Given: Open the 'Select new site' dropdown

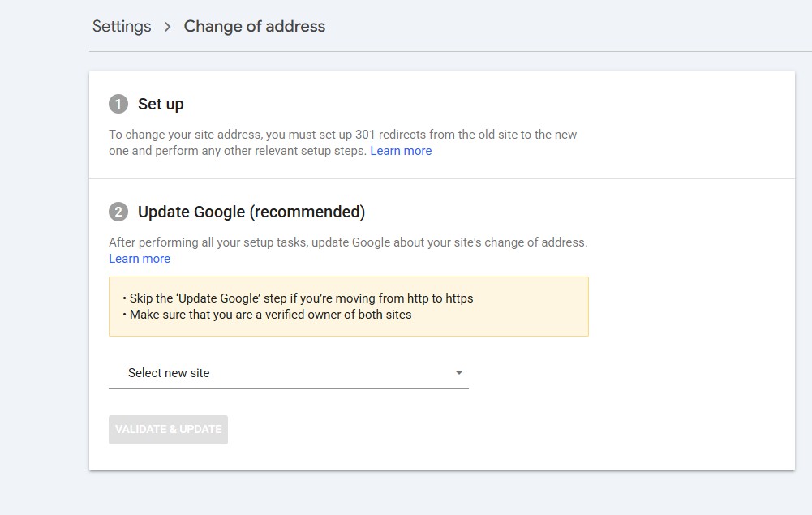Looking at the screenshot, I should click(289, 372).
